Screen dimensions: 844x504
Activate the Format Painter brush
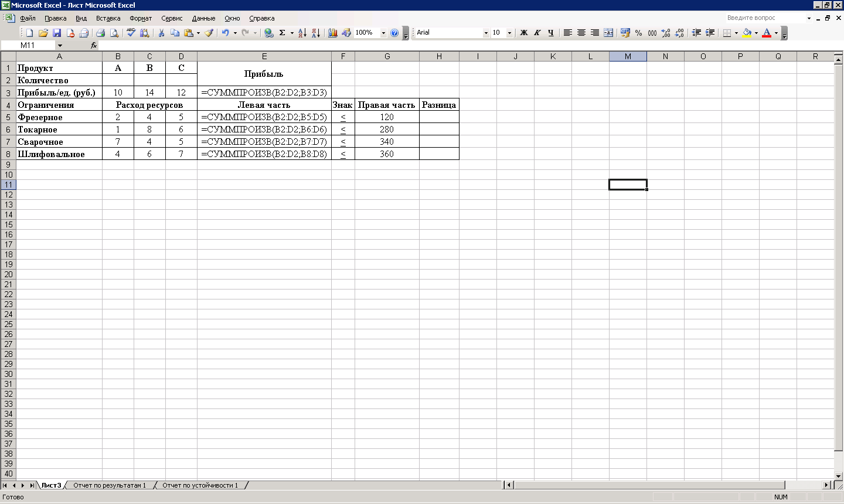coord(209,33)
